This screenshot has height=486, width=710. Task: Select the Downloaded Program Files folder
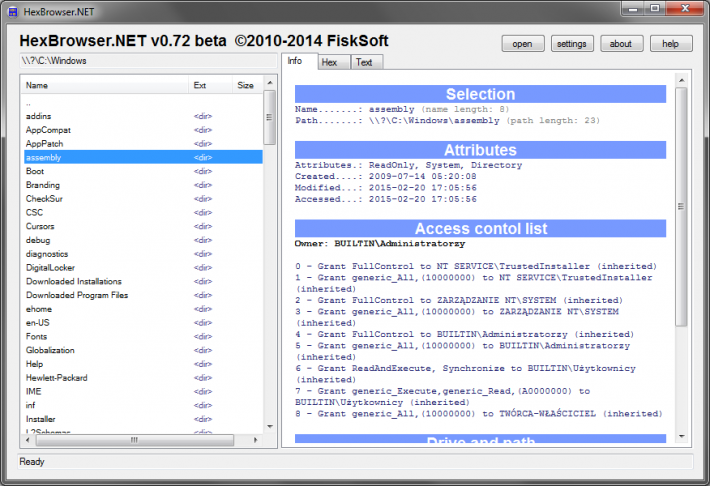(143, 295)
